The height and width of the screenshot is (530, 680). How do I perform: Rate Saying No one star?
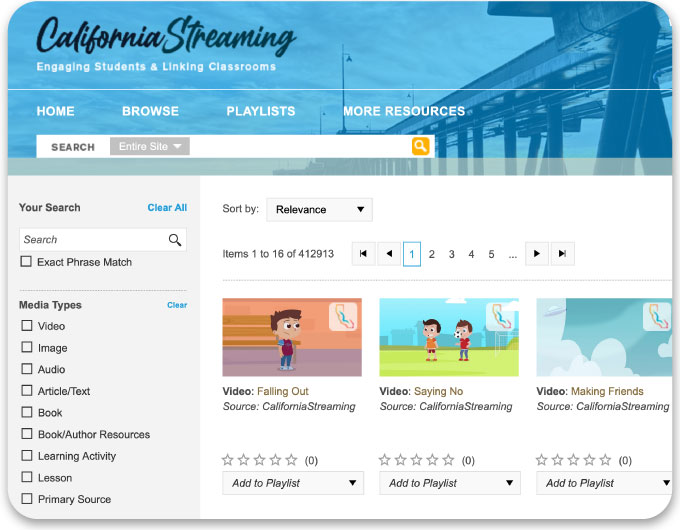(x=385, y=460)
